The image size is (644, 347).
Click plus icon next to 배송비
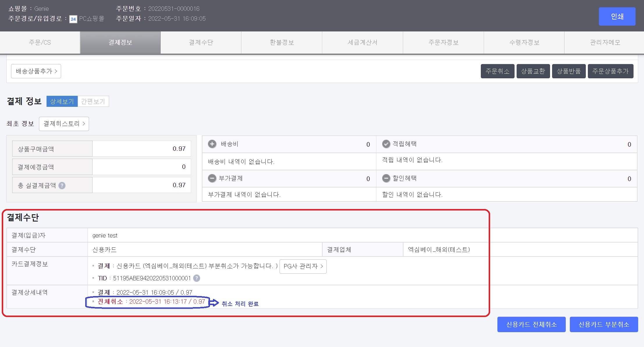tap(212, 144)
